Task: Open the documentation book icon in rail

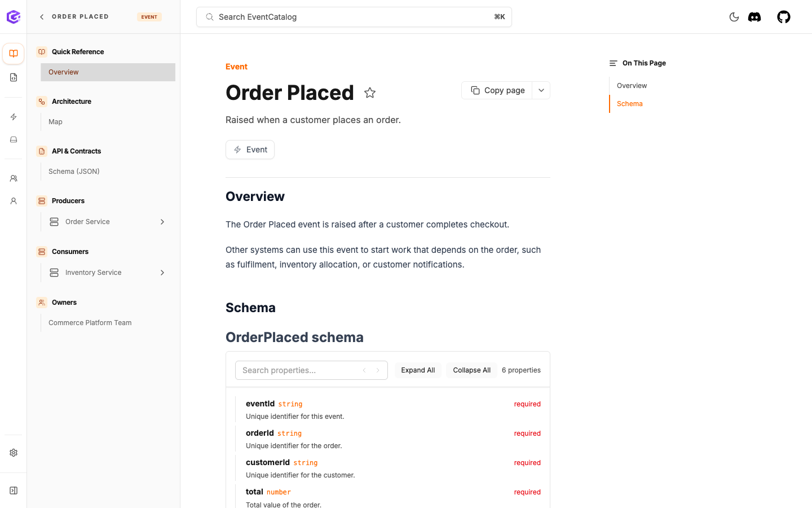Action: [x=14, y=54]
